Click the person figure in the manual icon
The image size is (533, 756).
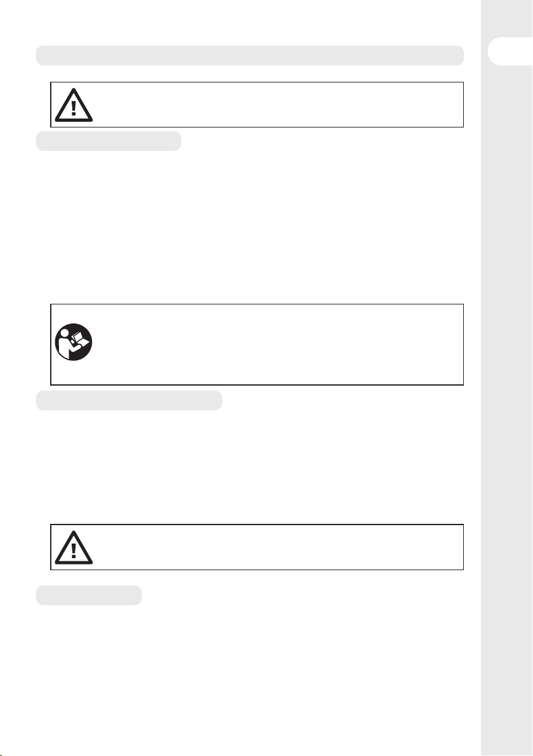tap(63, 345)
